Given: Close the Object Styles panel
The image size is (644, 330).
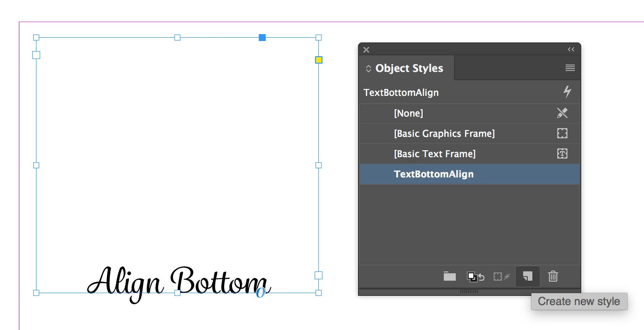Looking at the screenshot, I should [x=366, y=50].
